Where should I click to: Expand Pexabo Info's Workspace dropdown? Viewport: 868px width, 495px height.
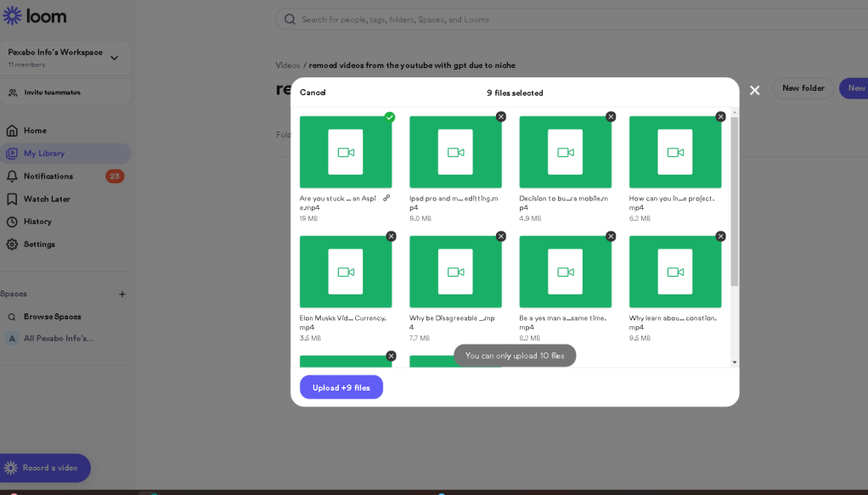click(x=114, y=58)
